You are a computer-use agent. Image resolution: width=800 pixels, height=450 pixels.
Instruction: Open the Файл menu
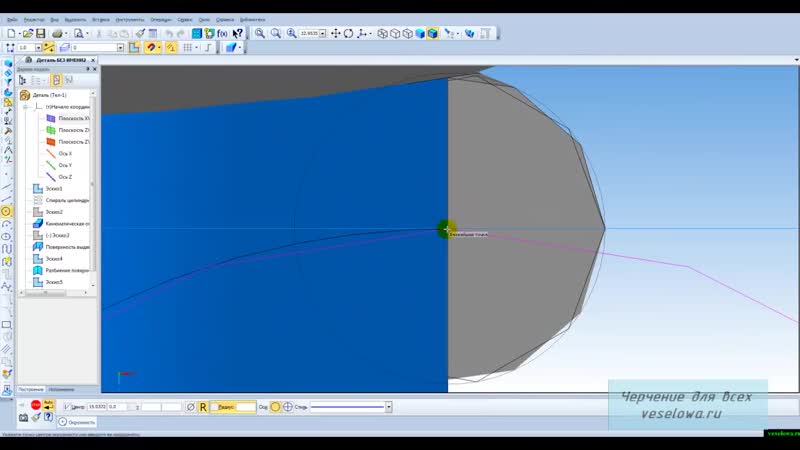pos(11,19)
